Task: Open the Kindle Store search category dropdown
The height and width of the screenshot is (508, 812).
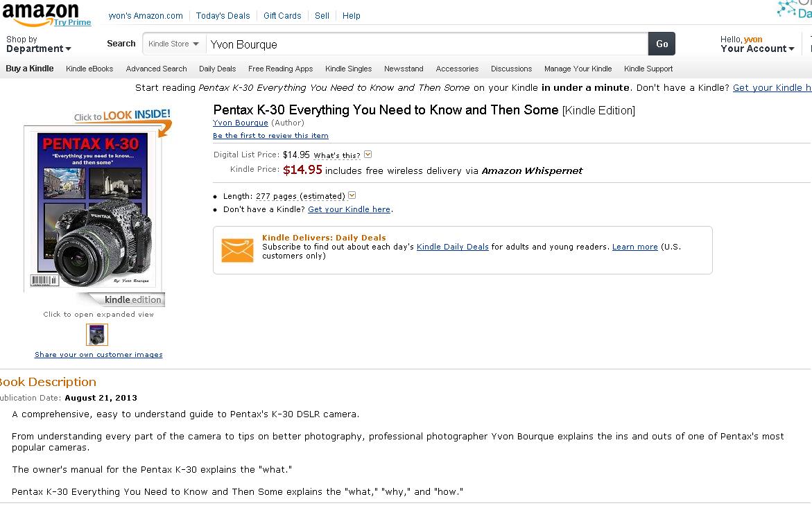Action: coord(174,44)
